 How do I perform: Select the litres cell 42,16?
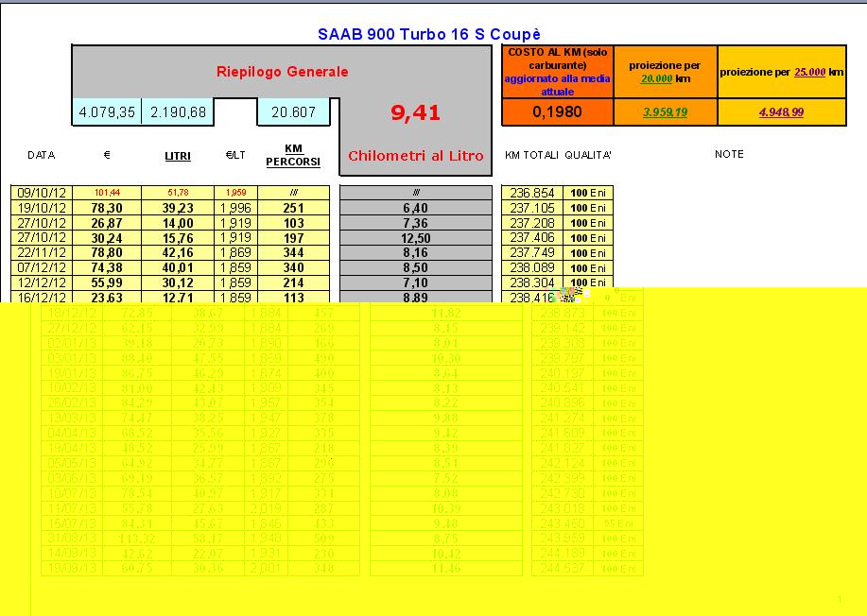tap(178, 253)
